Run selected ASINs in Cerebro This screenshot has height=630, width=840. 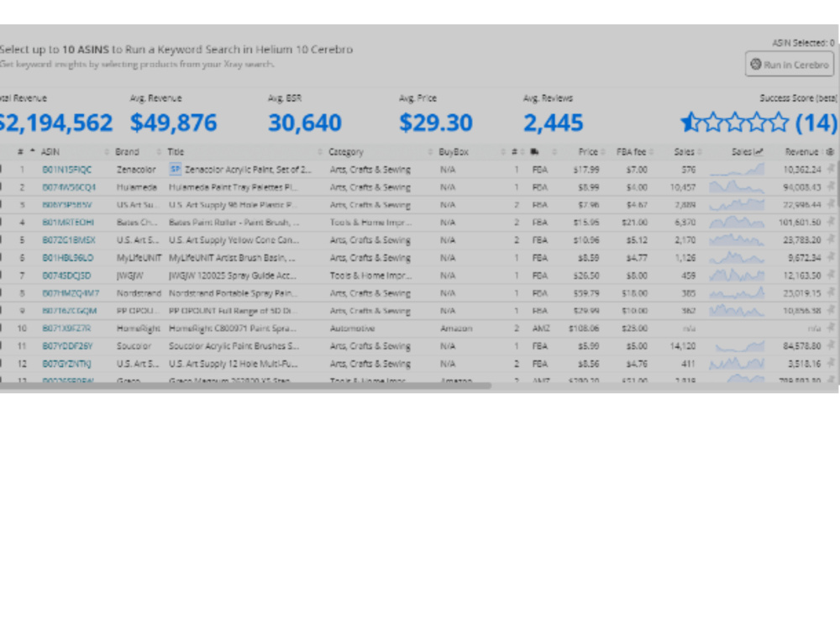point(789,65)
